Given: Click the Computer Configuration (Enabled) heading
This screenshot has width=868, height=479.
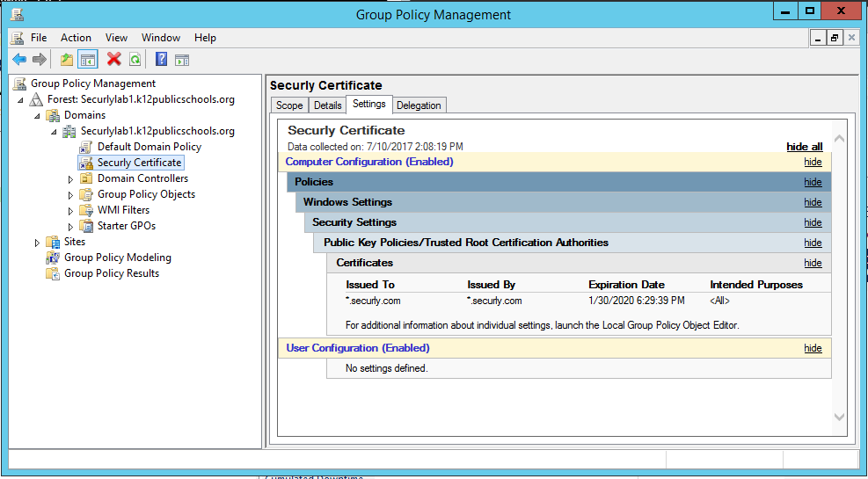Looking at the screenshot, I should click(x=369, y=162).
